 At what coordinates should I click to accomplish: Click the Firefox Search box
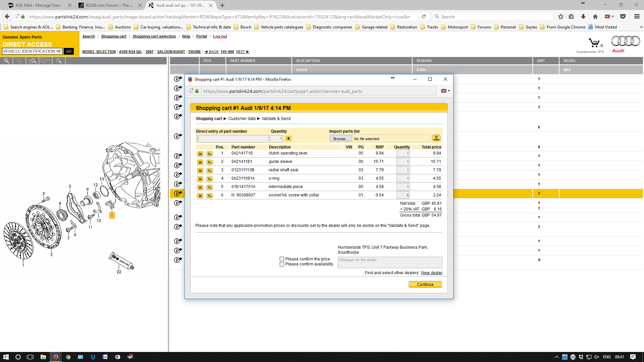click(x=493, y=16)
